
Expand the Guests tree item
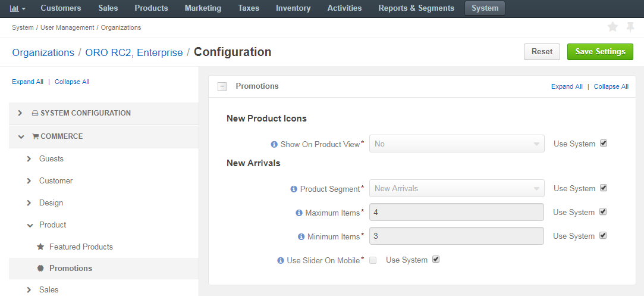point(29,158)
